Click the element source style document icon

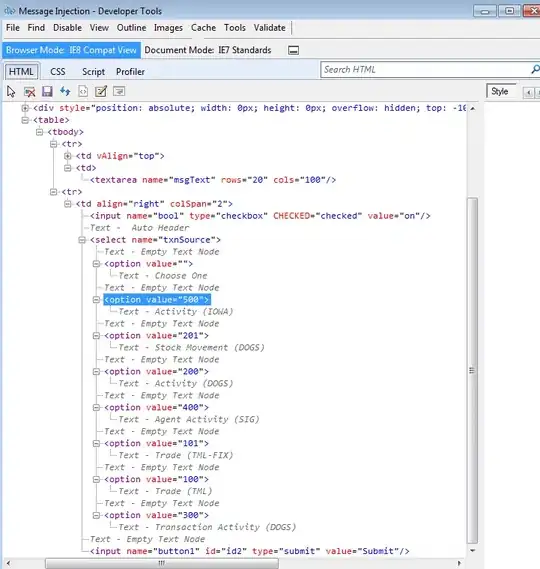(83, 91)
